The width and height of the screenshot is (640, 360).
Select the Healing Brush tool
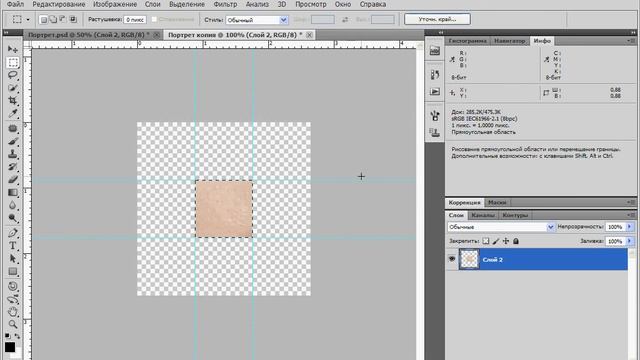[13, 129]
